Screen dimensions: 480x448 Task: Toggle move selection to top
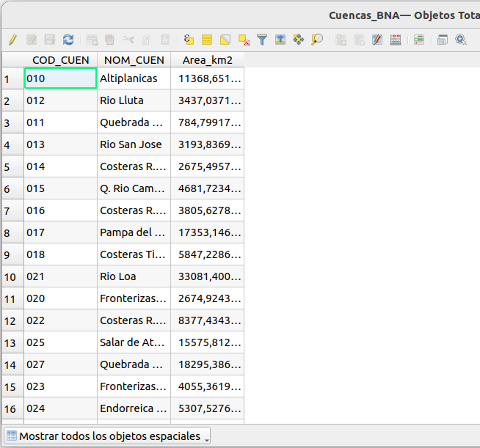click(280, 40)
